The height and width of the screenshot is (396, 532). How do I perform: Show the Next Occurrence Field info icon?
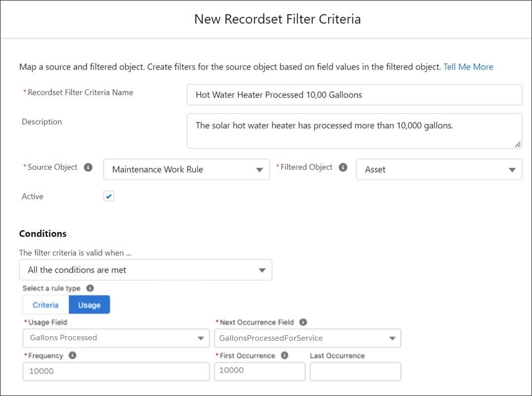coord(303,322)
